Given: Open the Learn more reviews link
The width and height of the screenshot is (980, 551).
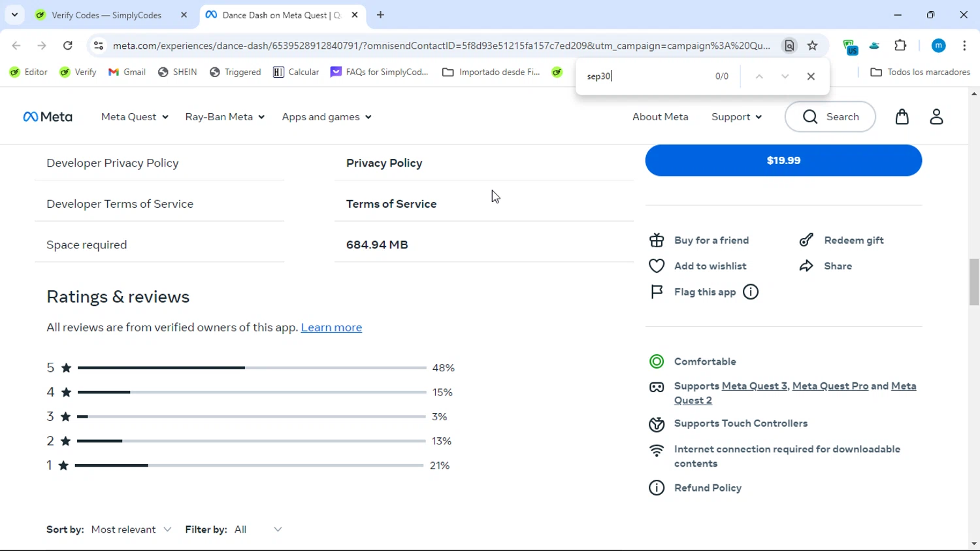Looking at the screenshot, I should click(331, 327).
